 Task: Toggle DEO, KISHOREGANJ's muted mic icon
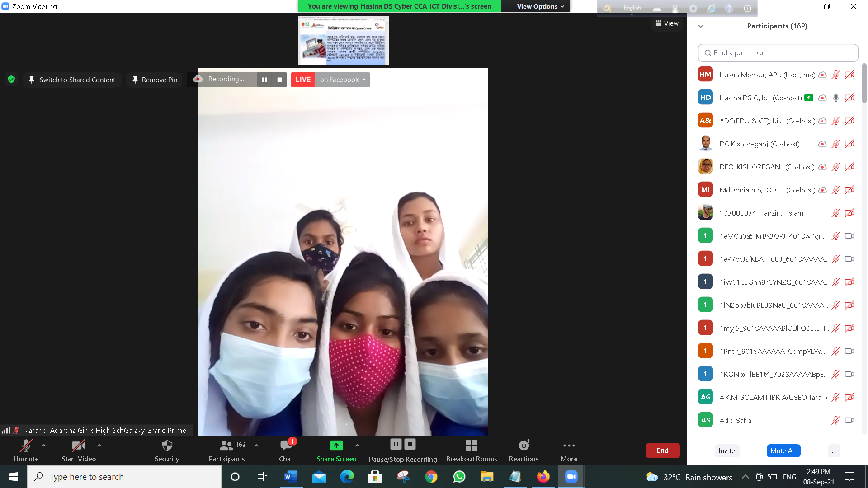(x=835, y=167)
